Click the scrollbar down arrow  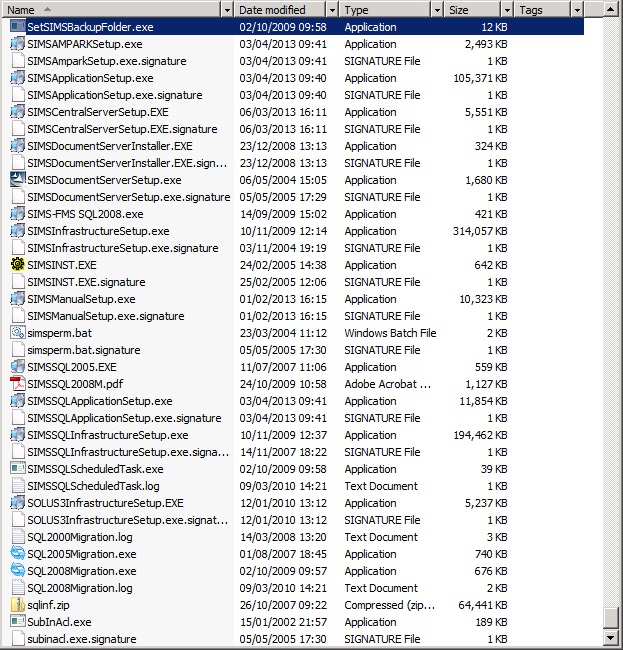[611, 638]
